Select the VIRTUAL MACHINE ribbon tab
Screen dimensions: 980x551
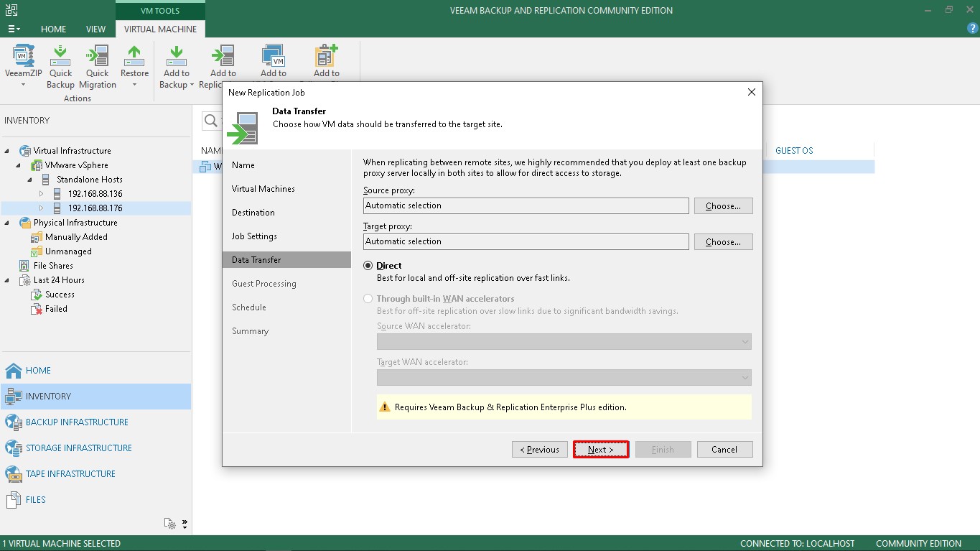coord(160,29)
